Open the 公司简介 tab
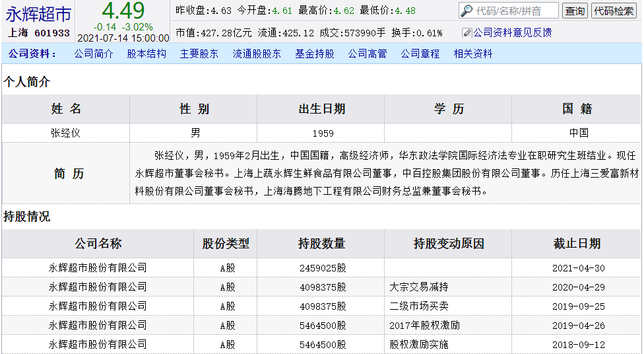This screenshot has width=644, height=354. (94, 54)
